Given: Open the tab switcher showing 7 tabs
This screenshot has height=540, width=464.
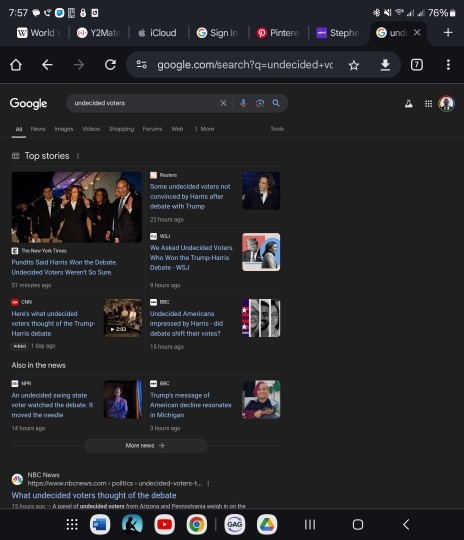Looking at the screenshot, I should click(416, 65).
